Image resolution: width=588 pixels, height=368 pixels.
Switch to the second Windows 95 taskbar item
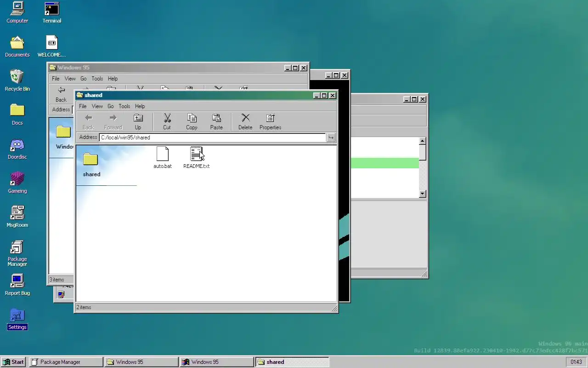(x=216, y=362)
